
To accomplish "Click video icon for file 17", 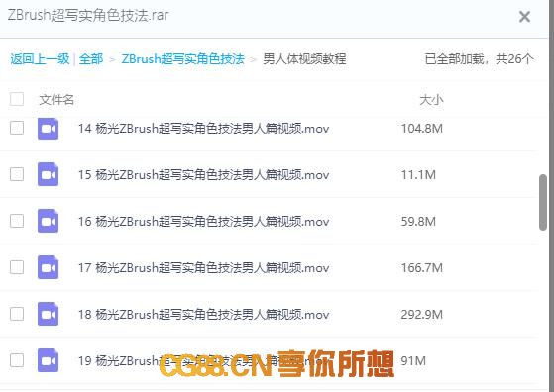I will pyautogui.click(x=48, y=267).
